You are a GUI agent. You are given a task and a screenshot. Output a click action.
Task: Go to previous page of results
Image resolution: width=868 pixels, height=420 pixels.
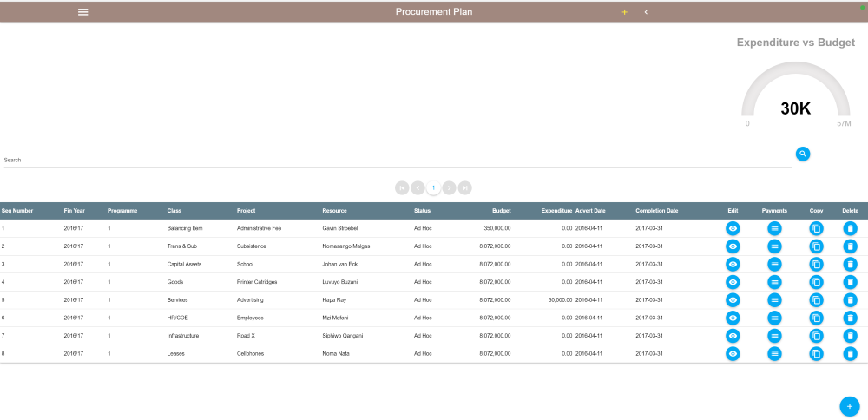point(418,188)
